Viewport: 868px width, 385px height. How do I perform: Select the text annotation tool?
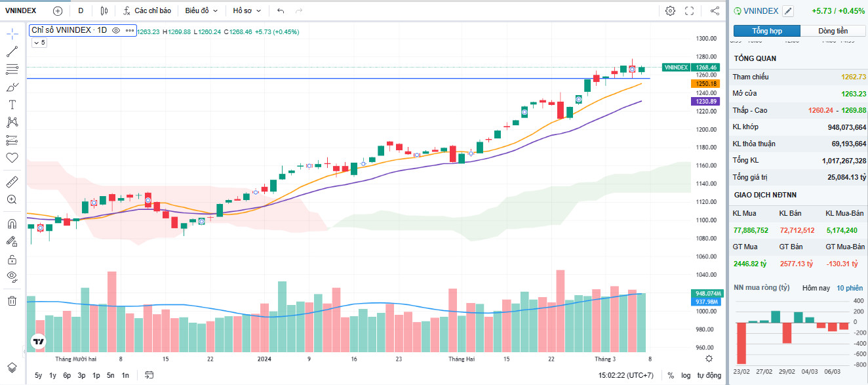(12, 104)
